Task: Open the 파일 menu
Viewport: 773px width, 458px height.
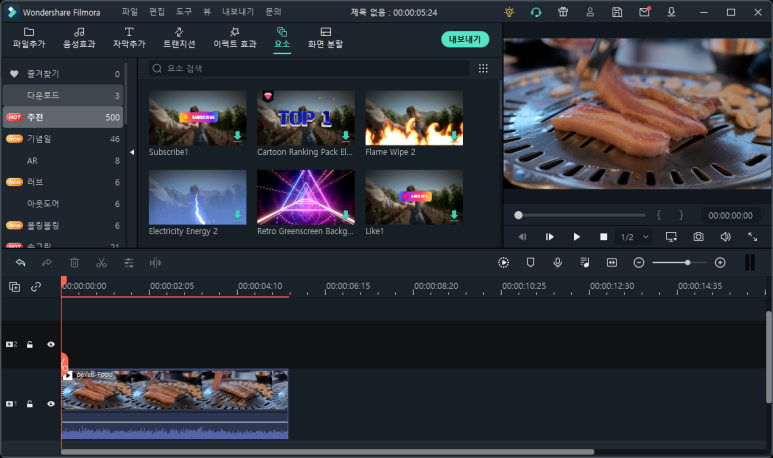Action: coord(130,12)
